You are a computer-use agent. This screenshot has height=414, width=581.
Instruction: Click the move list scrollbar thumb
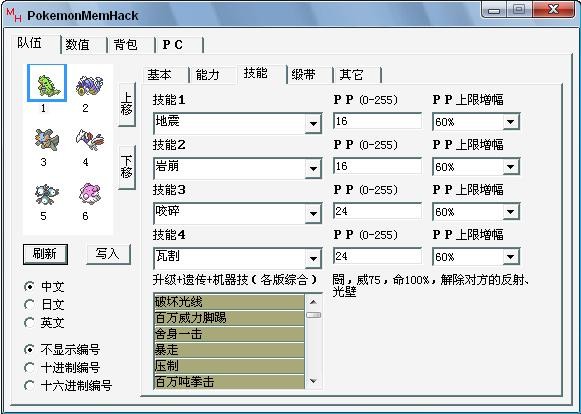(313, 315)
